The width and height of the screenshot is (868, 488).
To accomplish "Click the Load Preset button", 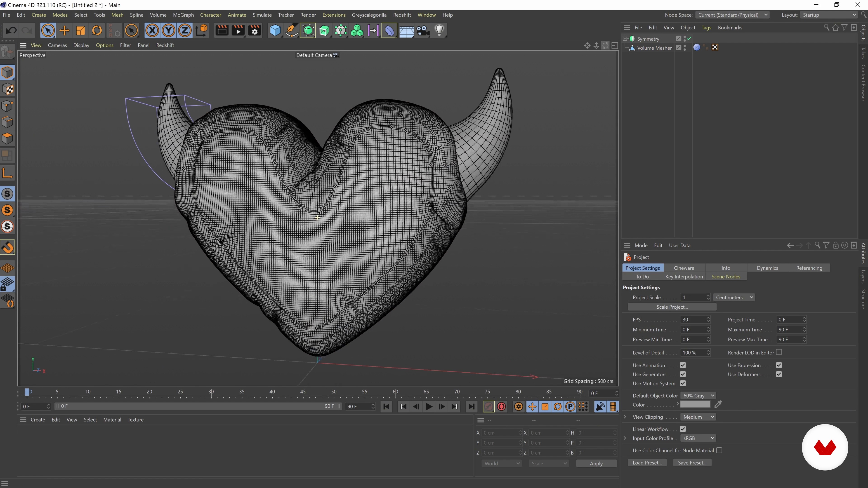I will 647,463.
